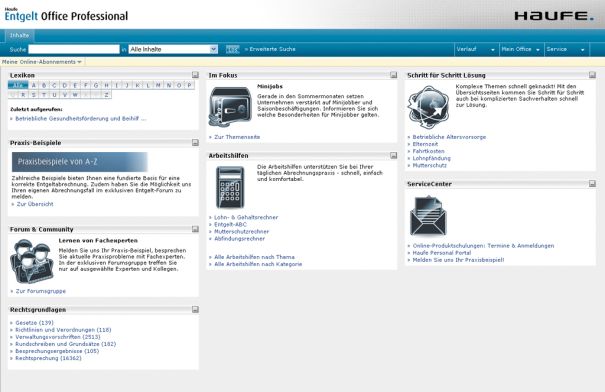The height and width of the screenshot is (392, 605).
Task: Open Elternzeit link
Action: (x=425, y=144)
